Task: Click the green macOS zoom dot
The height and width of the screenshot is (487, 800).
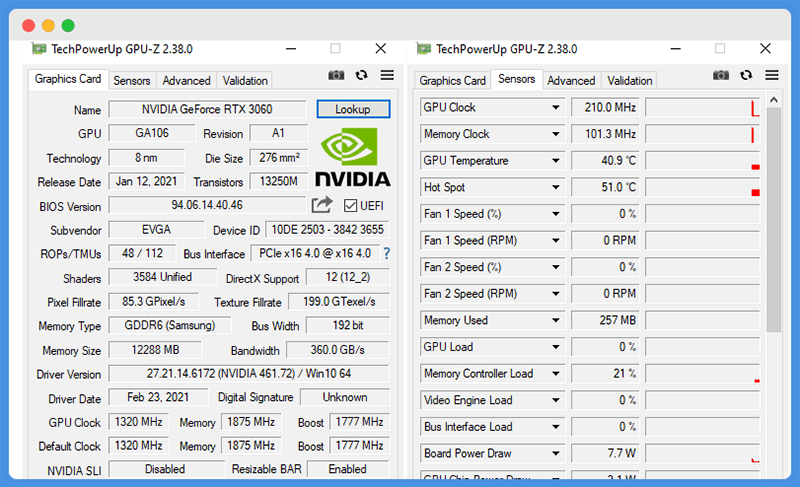Action: (x=68, y=25)
